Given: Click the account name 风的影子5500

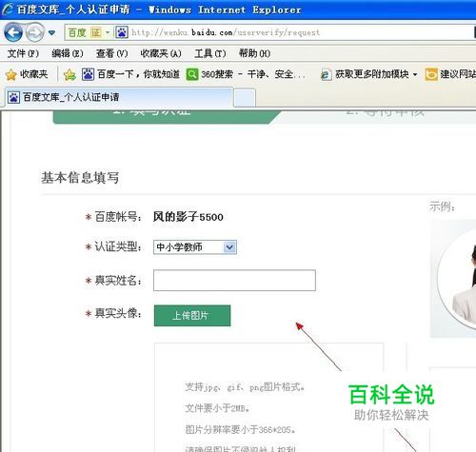Looking at the screenshot, I should pyautogui.click(x=188, y=217).
